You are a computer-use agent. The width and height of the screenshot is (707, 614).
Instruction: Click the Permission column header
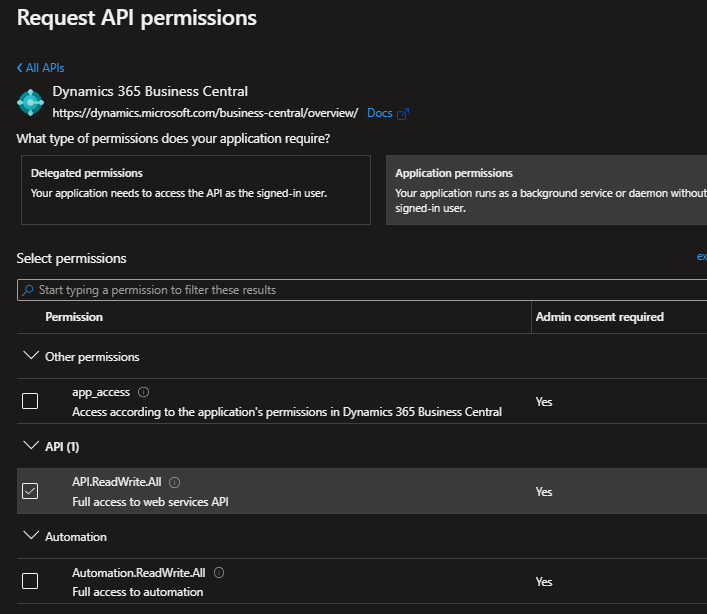pos(74,317)
